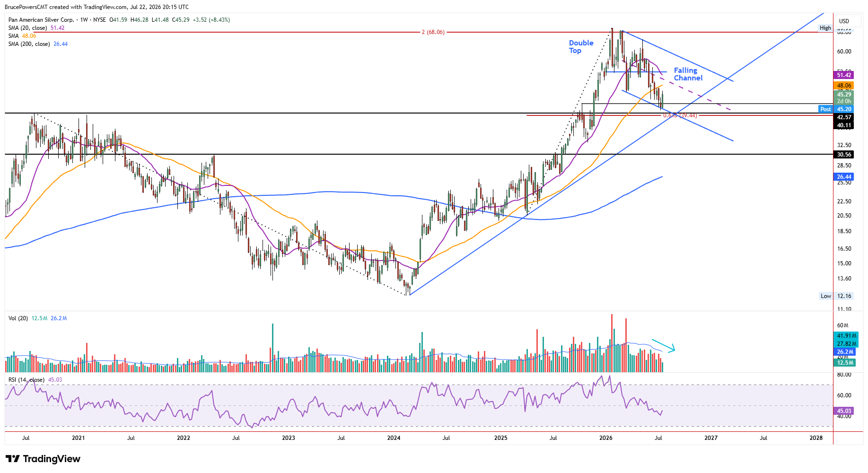Click the 2 (68.06) Fibonacci level label
This screenshot has height=473, width=868.
pyautogui.click(x=433, y=32)
